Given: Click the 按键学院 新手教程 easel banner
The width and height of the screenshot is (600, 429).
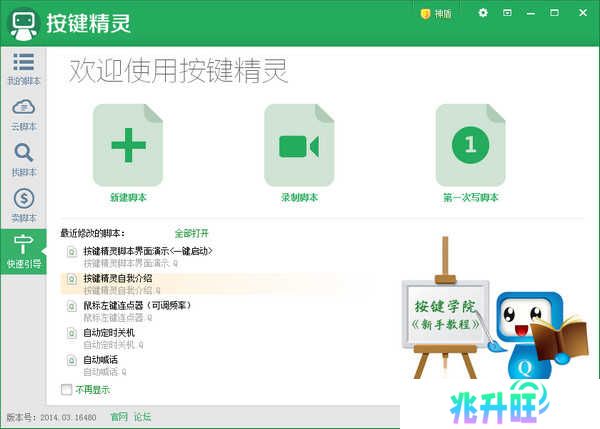Looking at the screenshot, I should pyautogui.click(x=445, y=308).
